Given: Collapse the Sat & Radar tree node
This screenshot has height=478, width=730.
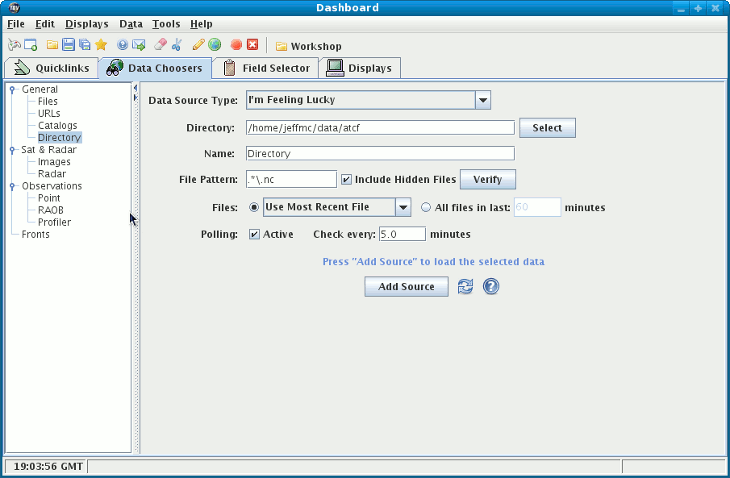Looking at the screenshot, I should (12, 150).
